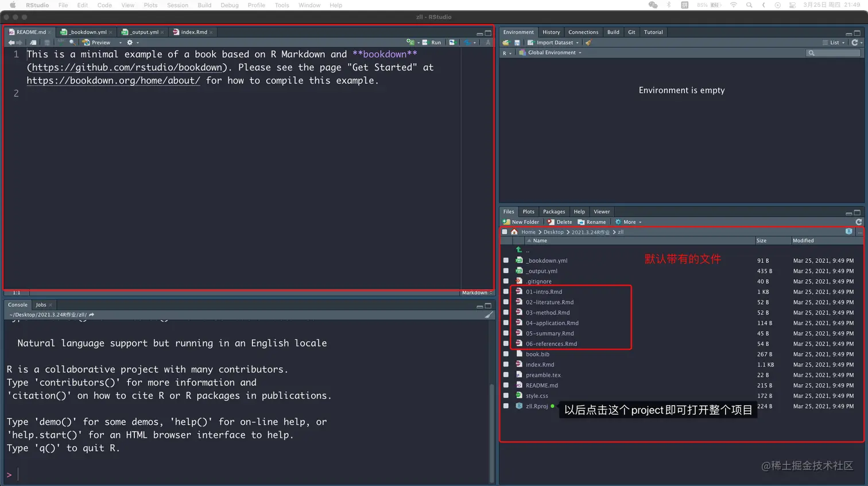
Task: Save current document icon in editor toolbar
Action: pos(47,42)
